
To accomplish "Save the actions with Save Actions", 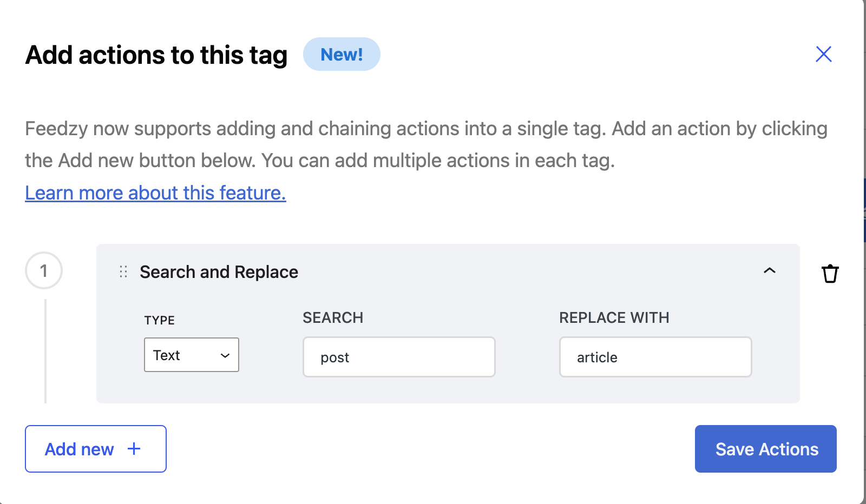I will (765, 449).
